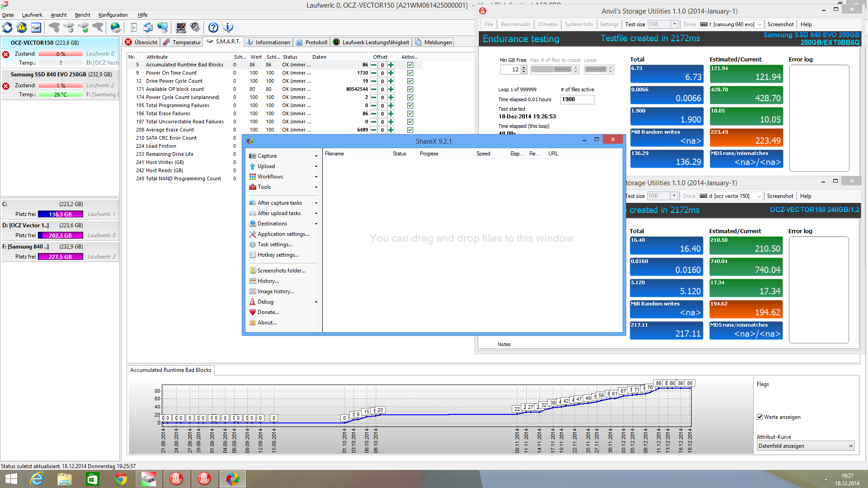Viewport: 868px width, 488px height.
Task: Open the Laufwerk menu
Action: (32, 15)
